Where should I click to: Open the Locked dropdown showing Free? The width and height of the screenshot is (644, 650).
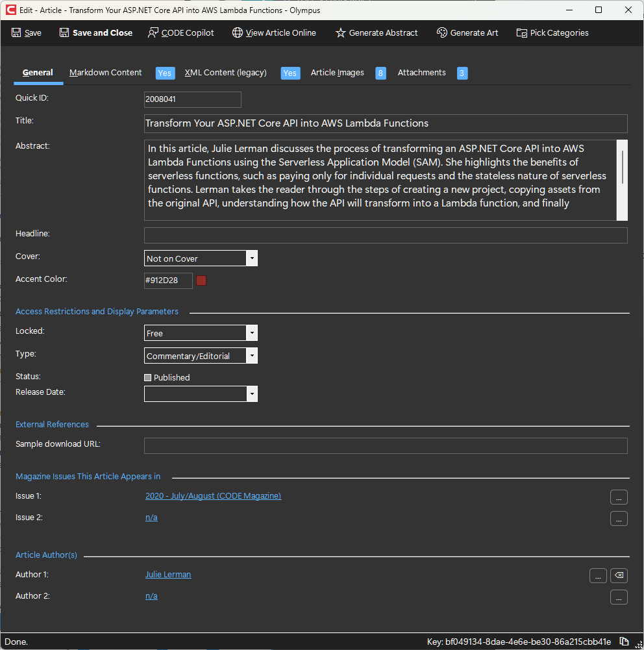coord(201,333)
